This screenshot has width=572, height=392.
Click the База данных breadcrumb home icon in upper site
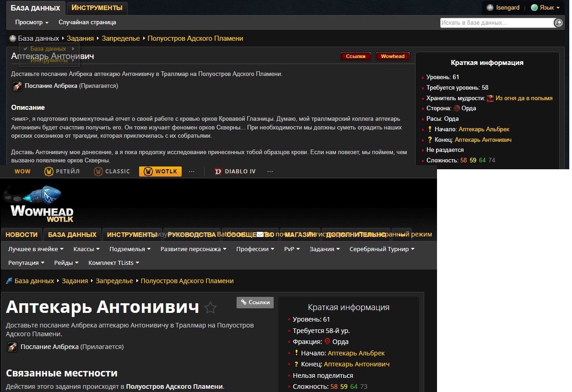coord(13,38)
